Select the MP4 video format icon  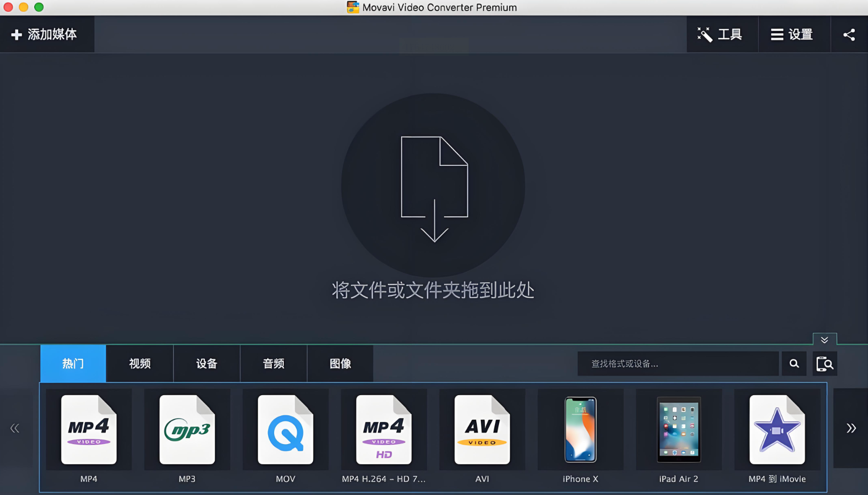[89, 429]
